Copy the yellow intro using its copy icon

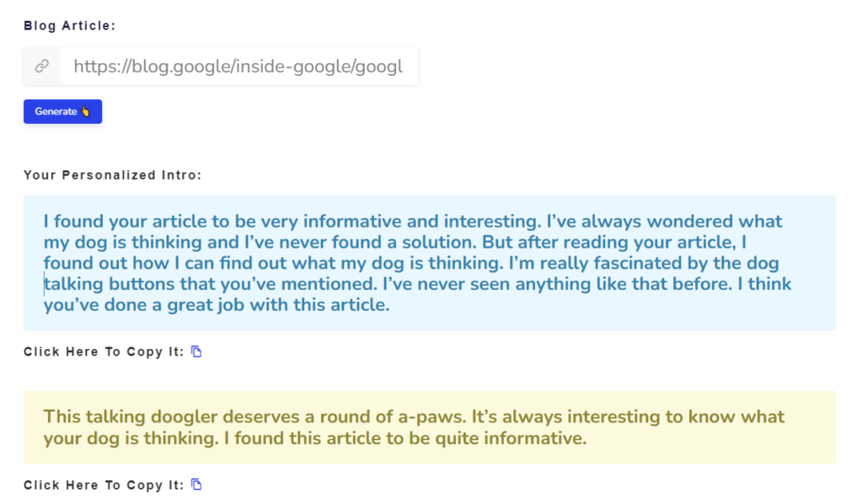tap(196, 485)
